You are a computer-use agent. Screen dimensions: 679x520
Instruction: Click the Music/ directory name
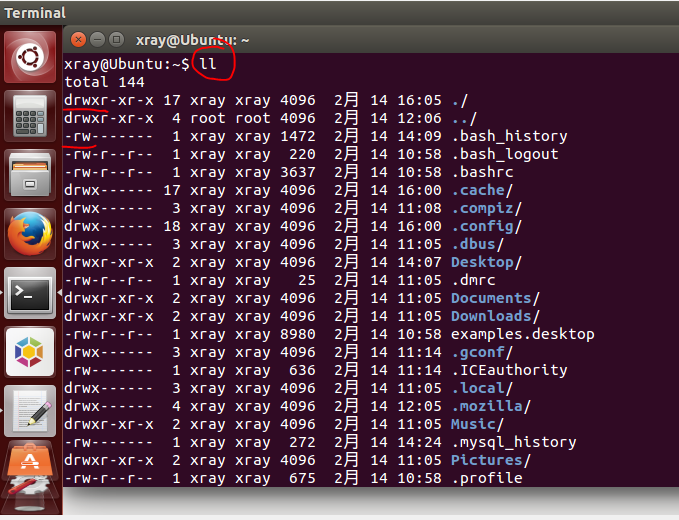click(478, 424)
